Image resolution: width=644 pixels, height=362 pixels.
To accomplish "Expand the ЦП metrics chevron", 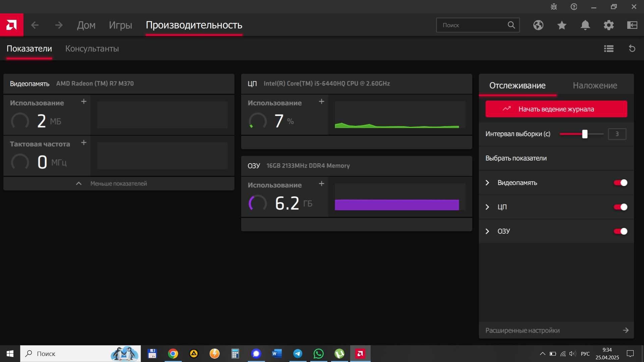I will [x=487, y=207].
